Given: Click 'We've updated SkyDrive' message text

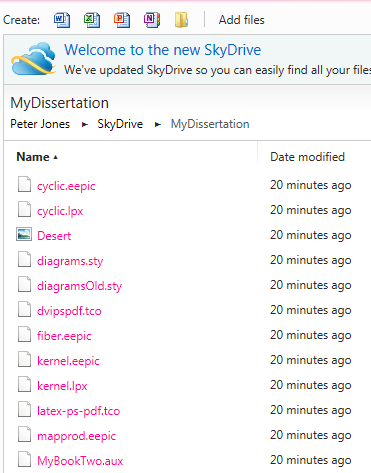Looking at the screenshot, I should [217, 70].
